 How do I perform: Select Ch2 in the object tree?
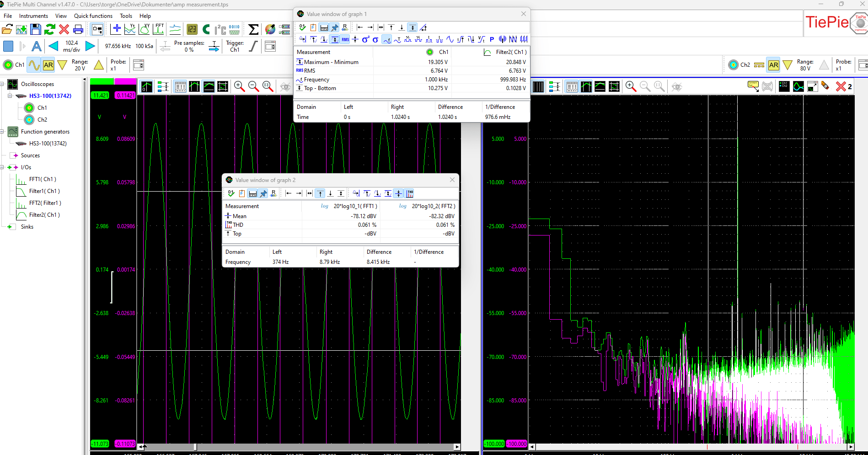pyautogui.click(x=42, y=120)
